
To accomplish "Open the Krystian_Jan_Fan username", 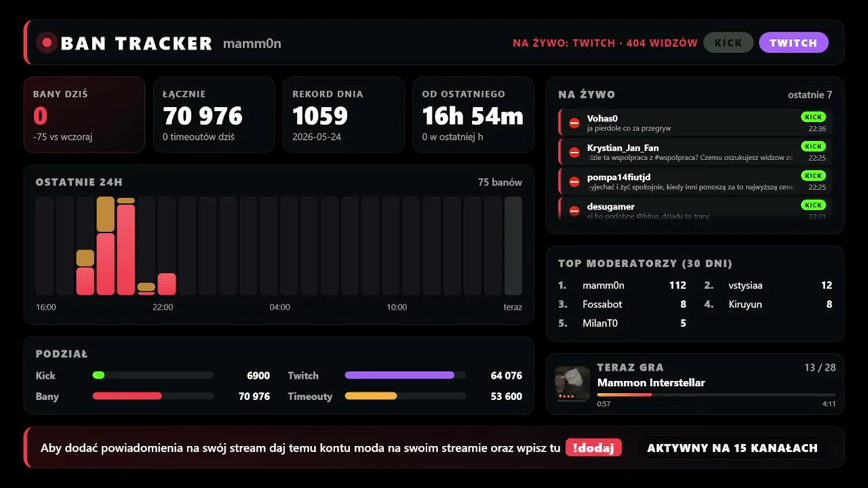I will coord(623,148).
